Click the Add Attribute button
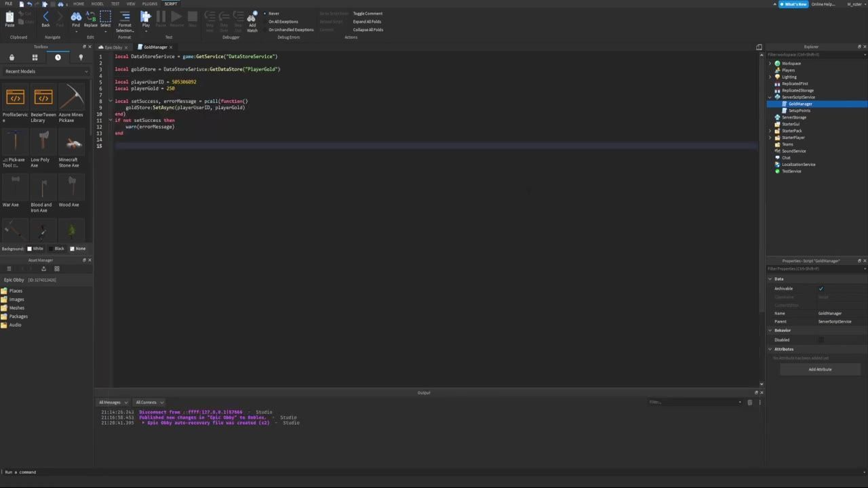 click(820, 369)
